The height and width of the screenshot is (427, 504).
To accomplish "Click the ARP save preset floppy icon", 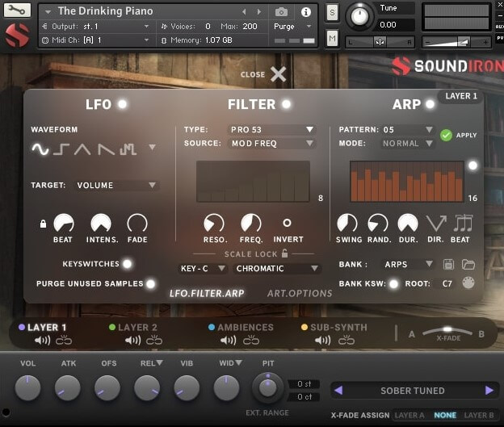I will 449,264.
